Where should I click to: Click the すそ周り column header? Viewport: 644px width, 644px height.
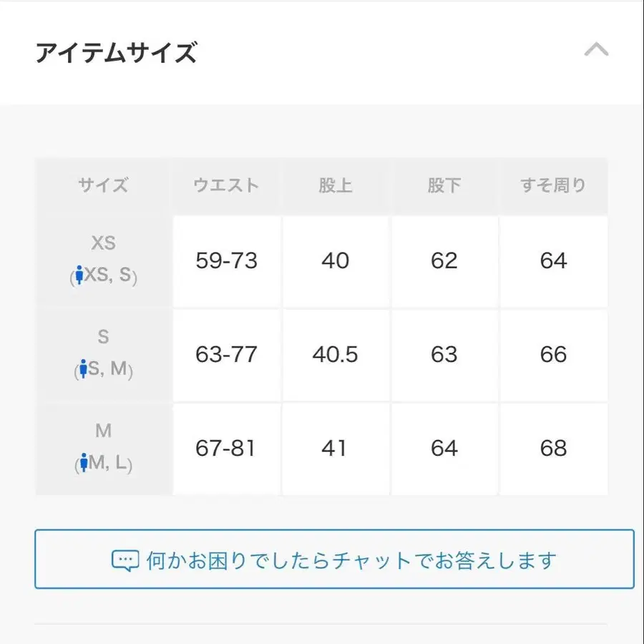point(553,185)
